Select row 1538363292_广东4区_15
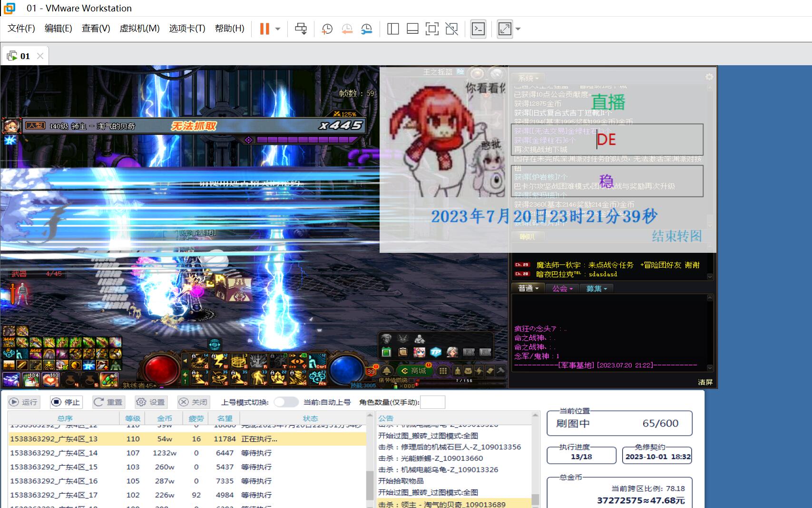Viewport: 812px width, 508px height. 187,467
